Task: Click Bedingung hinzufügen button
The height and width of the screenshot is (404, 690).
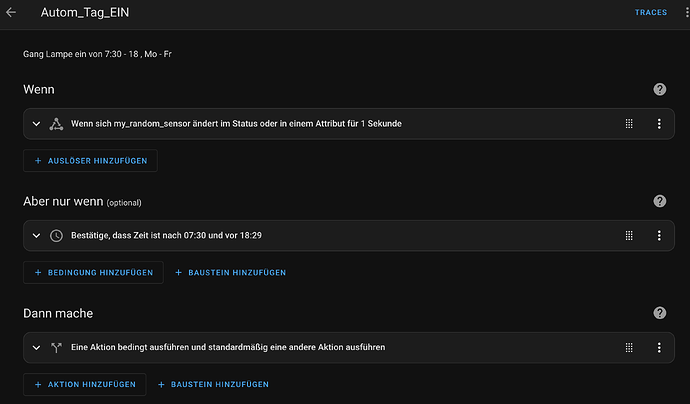Action: [x=93, y=272]
